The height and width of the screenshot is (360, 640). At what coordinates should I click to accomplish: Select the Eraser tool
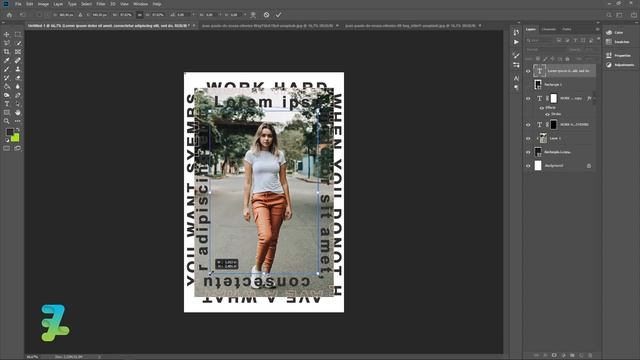coord(18,78)
